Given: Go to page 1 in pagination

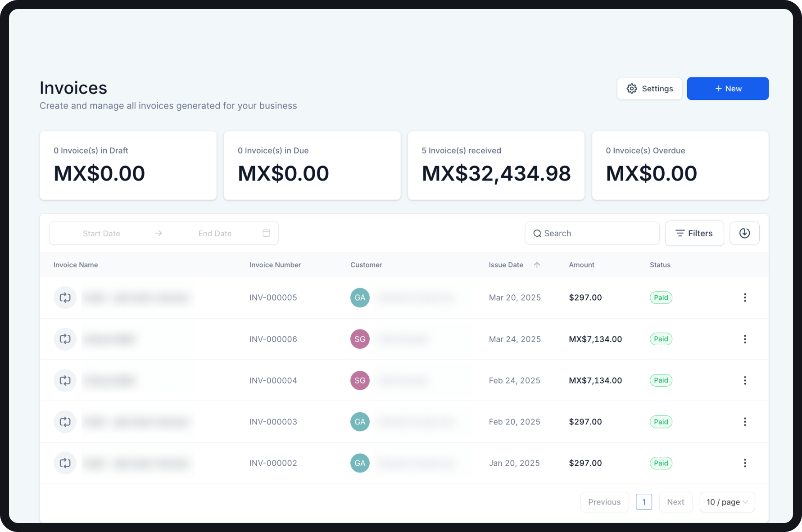Looking at the screenshot, I should pyautogui.click(x=643, y=502).
